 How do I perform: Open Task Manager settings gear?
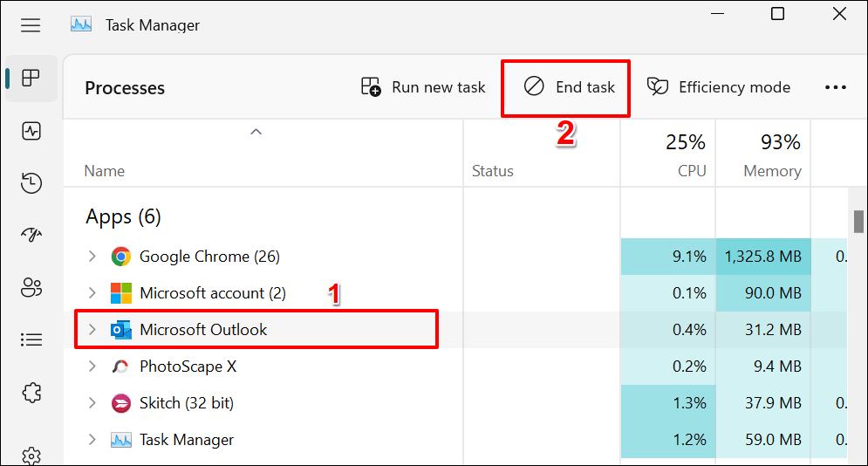31,455
